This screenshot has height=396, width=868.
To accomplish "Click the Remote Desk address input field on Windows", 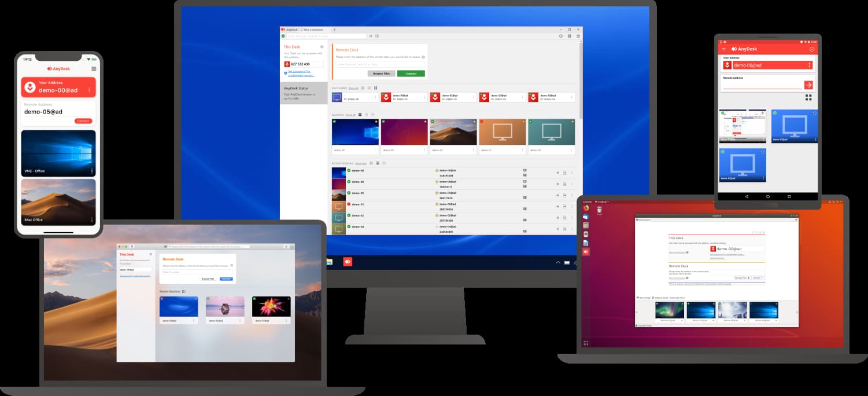I will [380, 64].
